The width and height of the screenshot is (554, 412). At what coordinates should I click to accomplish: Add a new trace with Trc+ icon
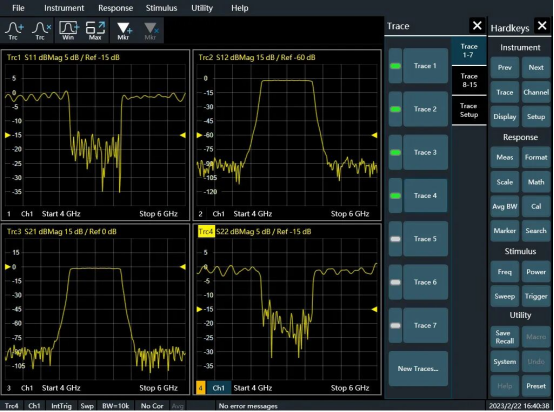point(13,31)
